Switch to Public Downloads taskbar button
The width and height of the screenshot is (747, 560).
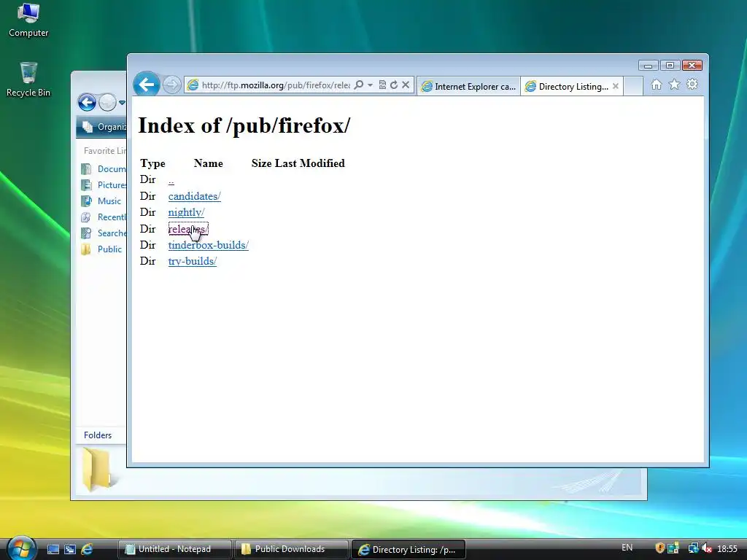click(290, 549)
